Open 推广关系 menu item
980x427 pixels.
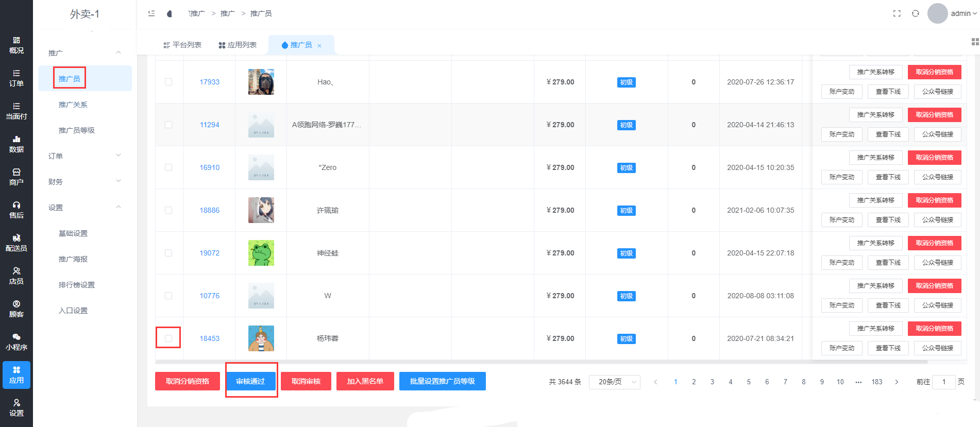[x=73, y=105]
